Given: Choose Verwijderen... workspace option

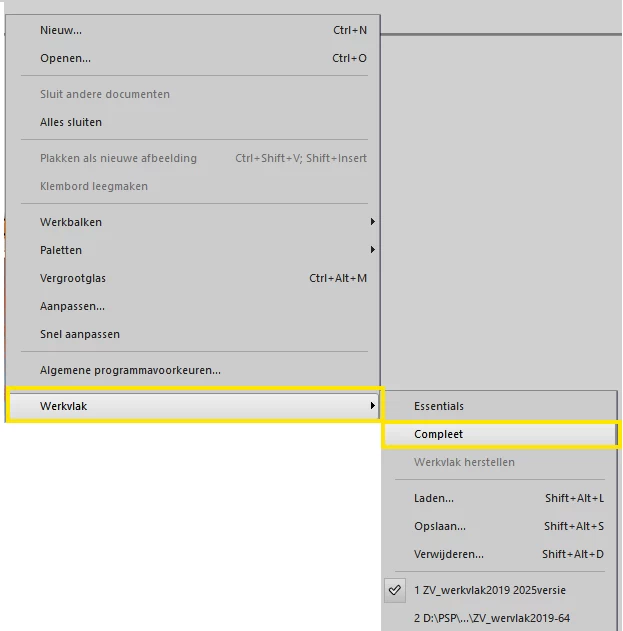Looking at the screenshot, I should click(x=499, y=554).
